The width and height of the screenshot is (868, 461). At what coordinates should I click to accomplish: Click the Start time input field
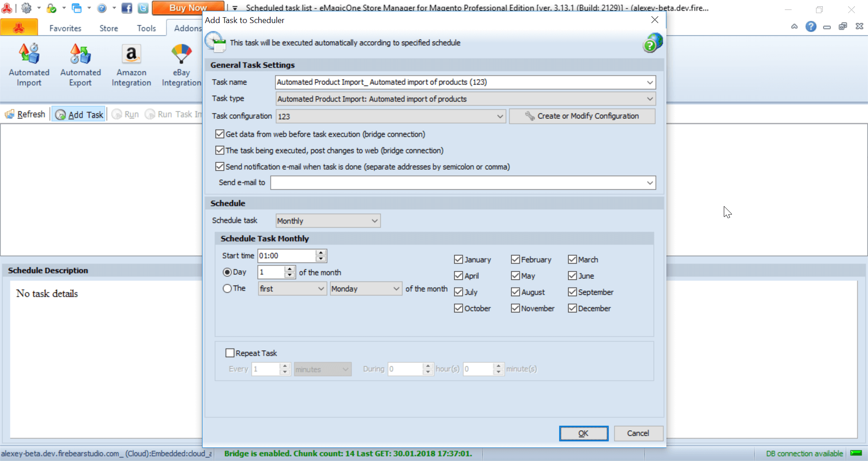pos(287,256)
